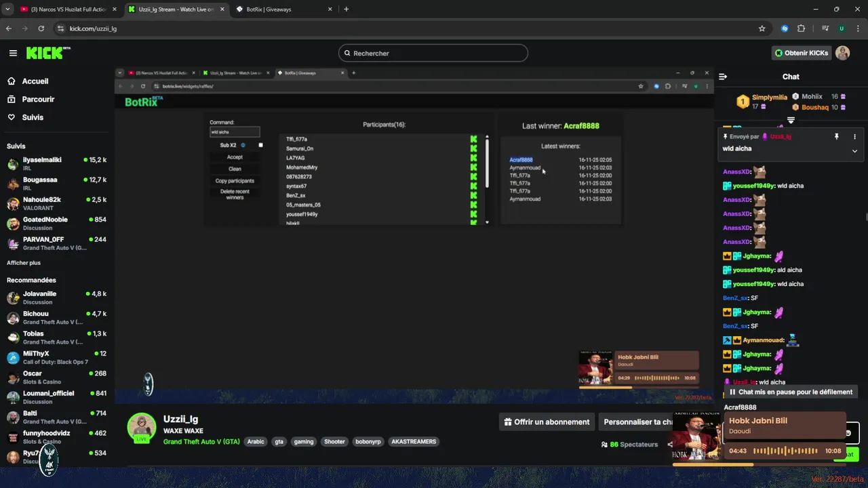Click Nahoule82k avatar in sidebar
Screen dimensions: 868x488
coord(13,204)
